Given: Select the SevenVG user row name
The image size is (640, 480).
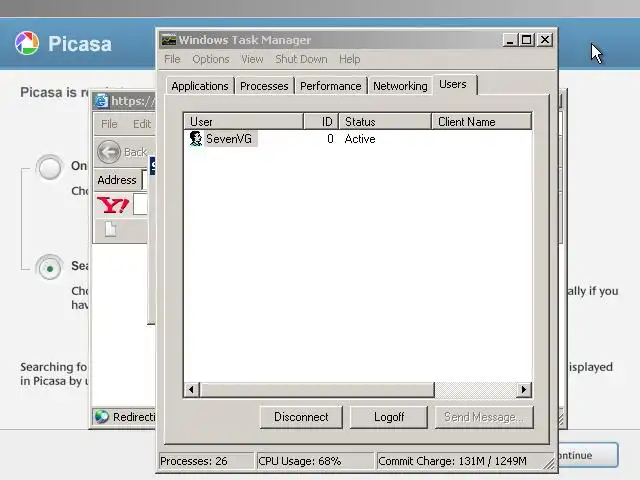Looking at the screenshot, I should [x=229, y=139].
